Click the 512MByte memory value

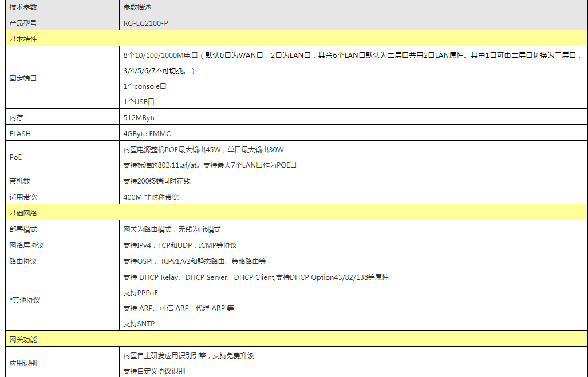coord(140,117)
